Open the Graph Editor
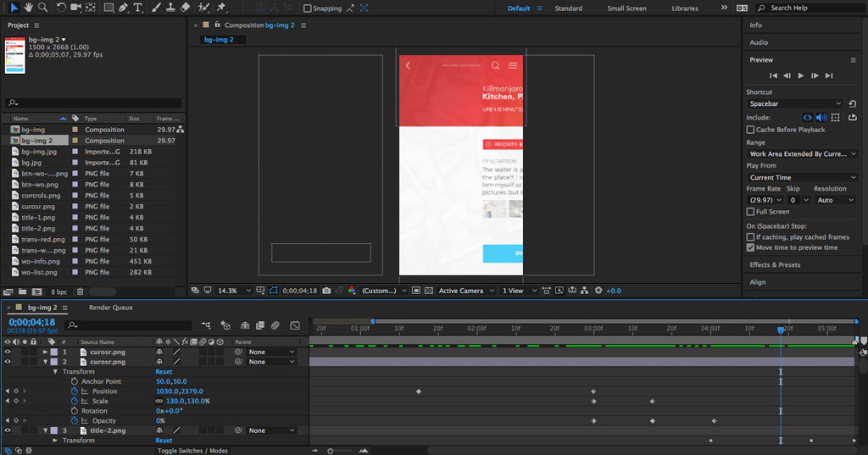The height and width of the screenshot is (455, 868). coord(295,325)
